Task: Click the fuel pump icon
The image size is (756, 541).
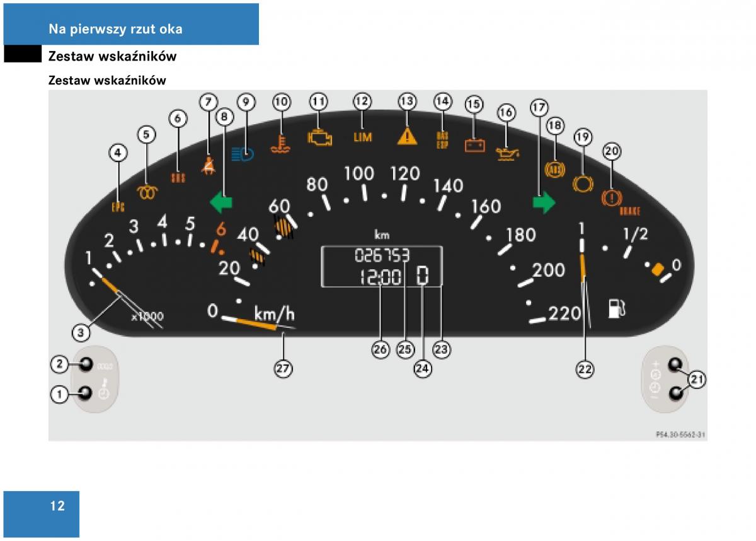Action: coord(617,308)
